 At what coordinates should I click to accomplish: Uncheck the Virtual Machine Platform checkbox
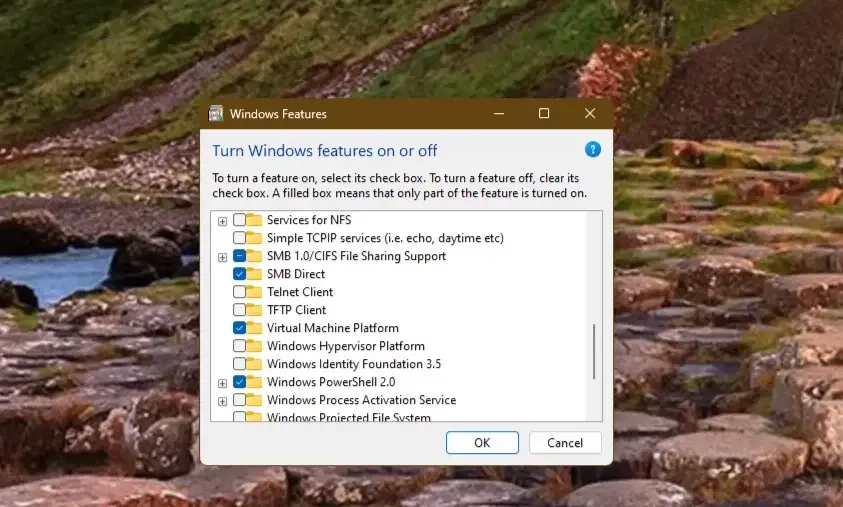tap(239, 328)
